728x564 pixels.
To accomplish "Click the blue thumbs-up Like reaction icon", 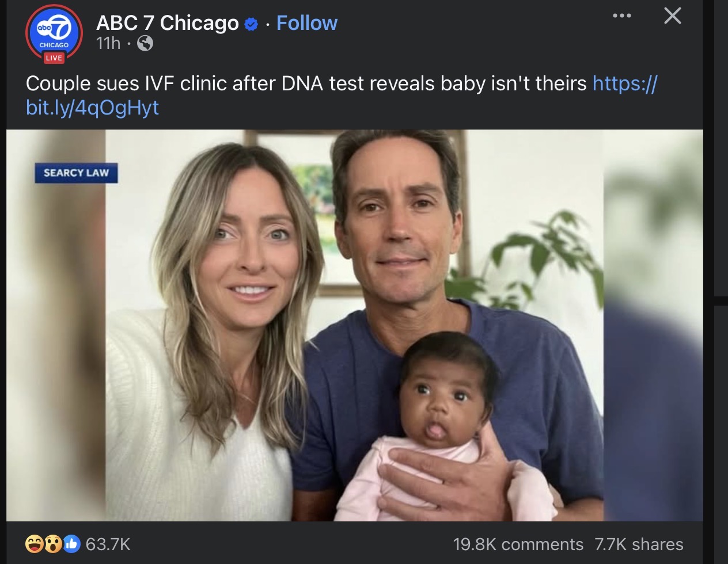I will click(71, 544).
